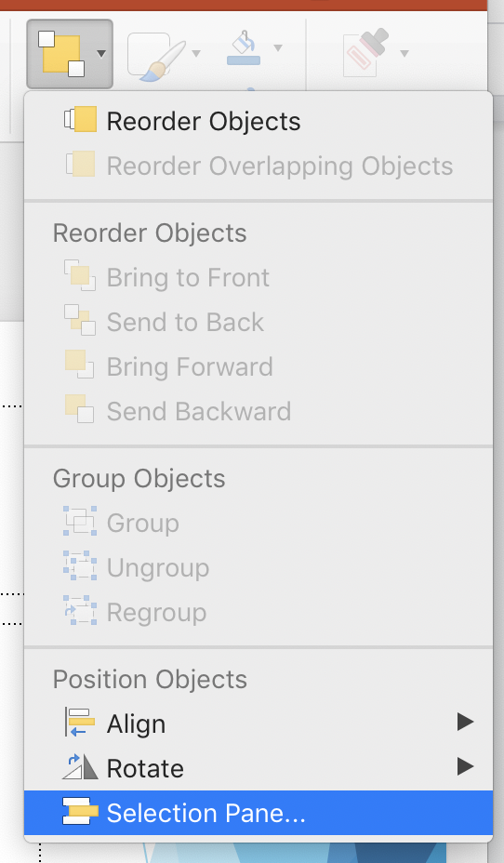
Task: Click the Regroup icon
Action: (x=80, y=610)
